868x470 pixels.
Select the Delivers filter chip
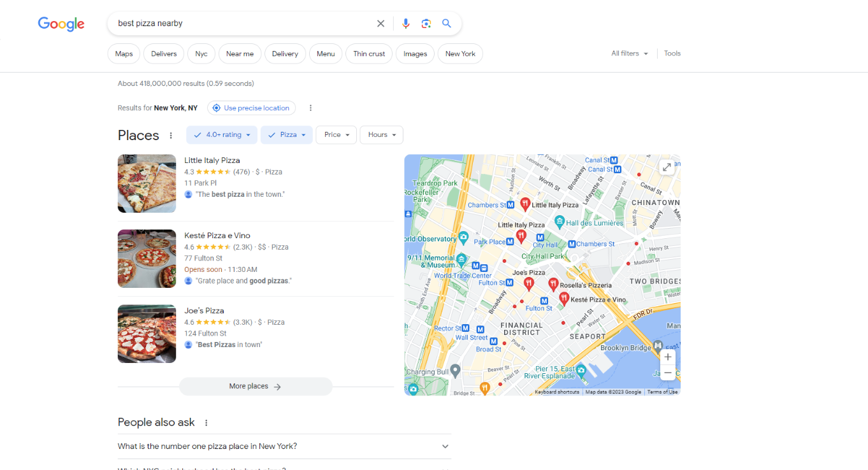coord(164,54)
